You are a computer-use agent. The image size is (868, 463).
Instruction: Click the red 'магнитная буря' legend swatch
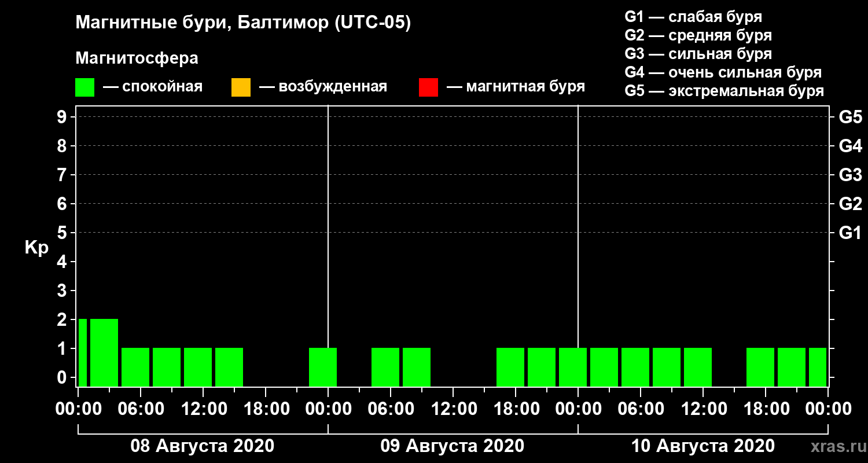[428, 87]
